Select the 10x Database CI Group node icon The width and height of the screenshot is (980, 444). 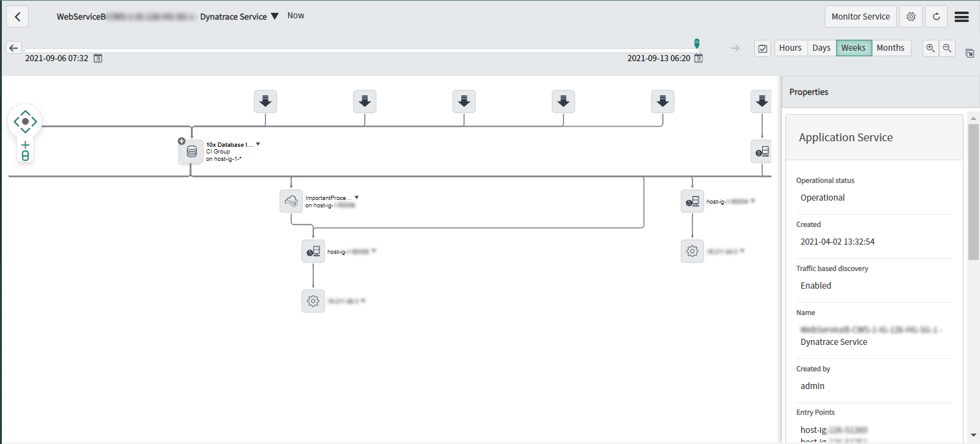191,152
